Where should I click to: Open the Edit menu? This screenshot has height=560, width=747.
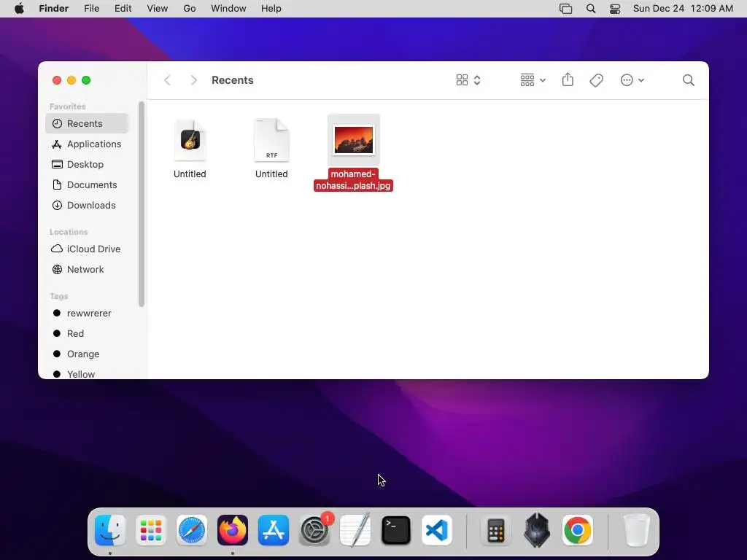pyautogui.click(x=123, y=9)
